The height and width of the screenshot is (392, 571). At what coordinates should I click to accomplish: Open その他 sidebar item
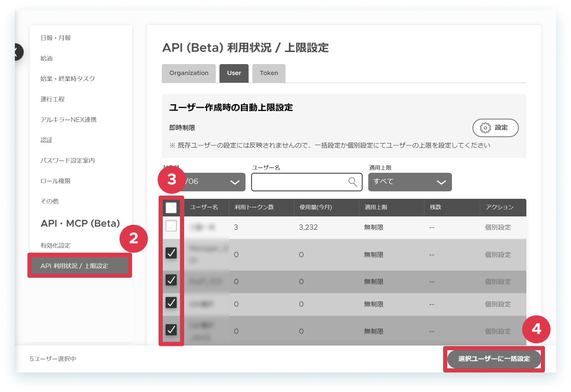(x=50, y=201)
